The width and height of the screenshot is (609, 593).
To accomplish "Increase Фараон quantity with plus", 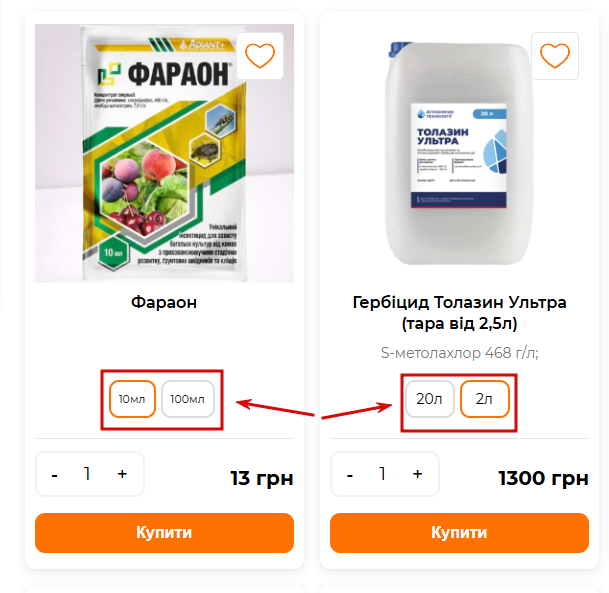I will 122,474.
